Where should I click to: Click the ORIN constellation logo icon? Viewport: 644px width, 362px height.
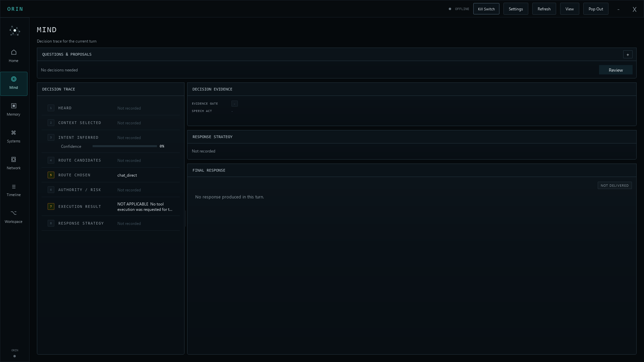pos(14,31)
